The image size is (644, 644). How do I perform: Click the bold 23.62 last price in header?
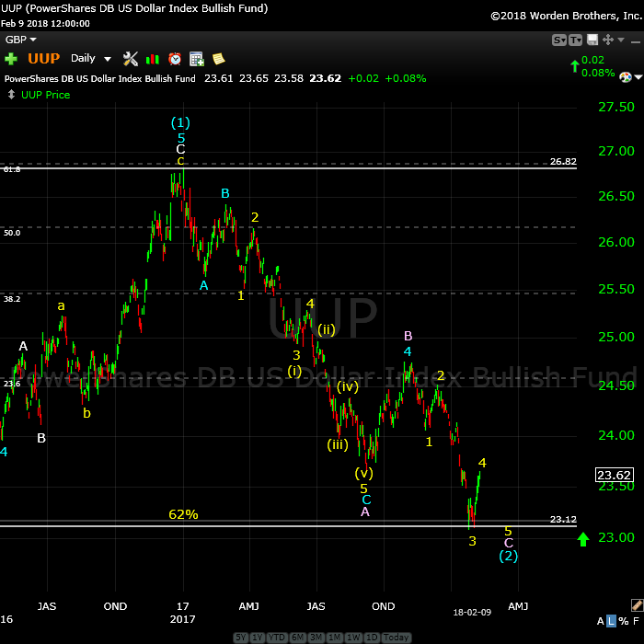pyautogui.click(x=326, y=78)
